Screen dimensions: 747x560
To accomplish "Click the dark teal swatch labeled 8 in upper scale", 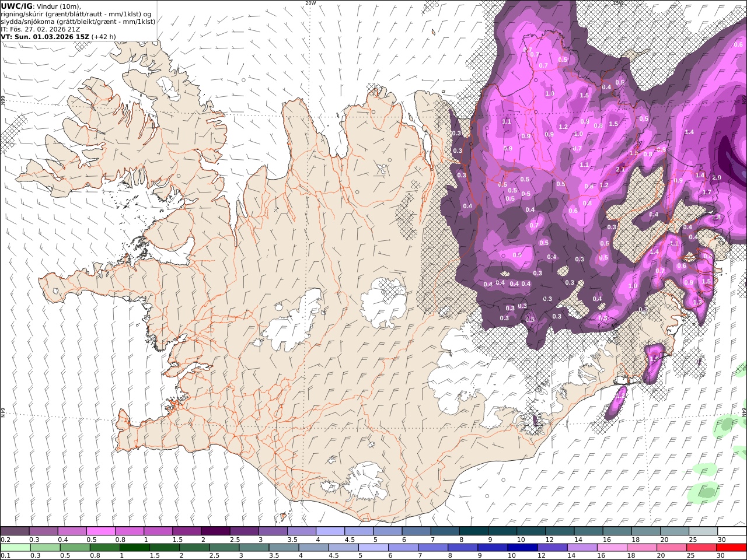I will tap(474, 531).
